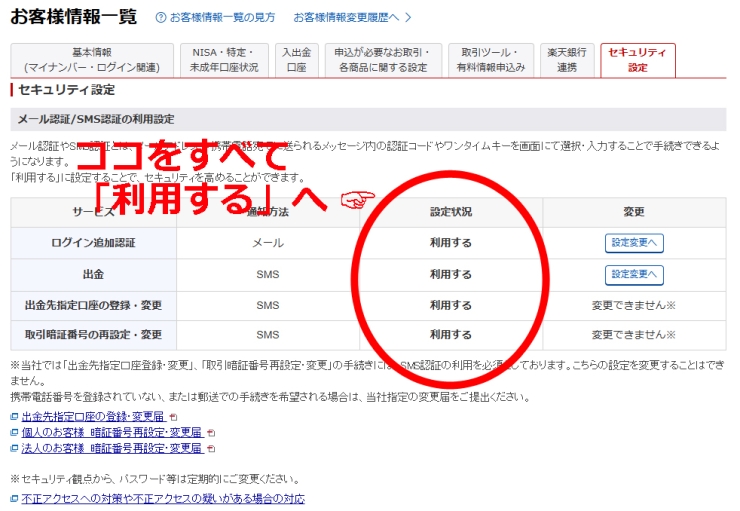
Task: Click external link icon before 個人のお客様
Action: coord(14,432)
